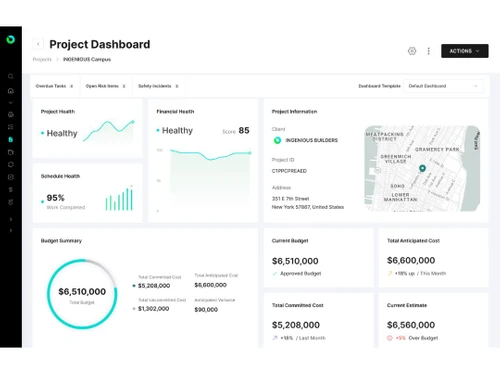Open the folder icon in sidebar
Viewport: 500px width, 375px height.
pyautogui.click(x=11, y=152)
